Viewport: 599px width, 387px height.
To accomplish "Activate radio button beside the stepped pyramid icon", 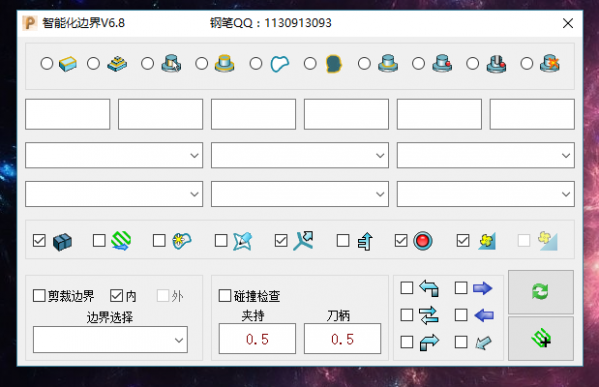I will 93,63.
